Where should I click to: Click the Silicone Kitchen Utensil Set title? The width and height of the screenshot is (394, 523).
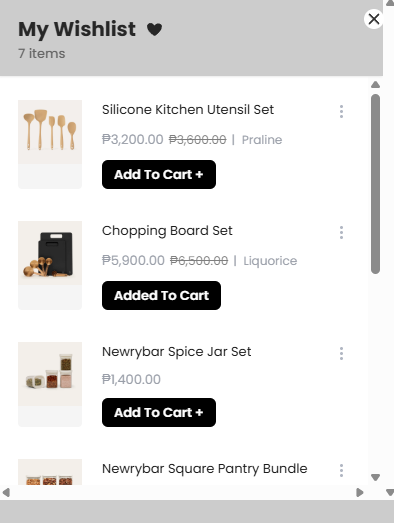pos(188,110)
